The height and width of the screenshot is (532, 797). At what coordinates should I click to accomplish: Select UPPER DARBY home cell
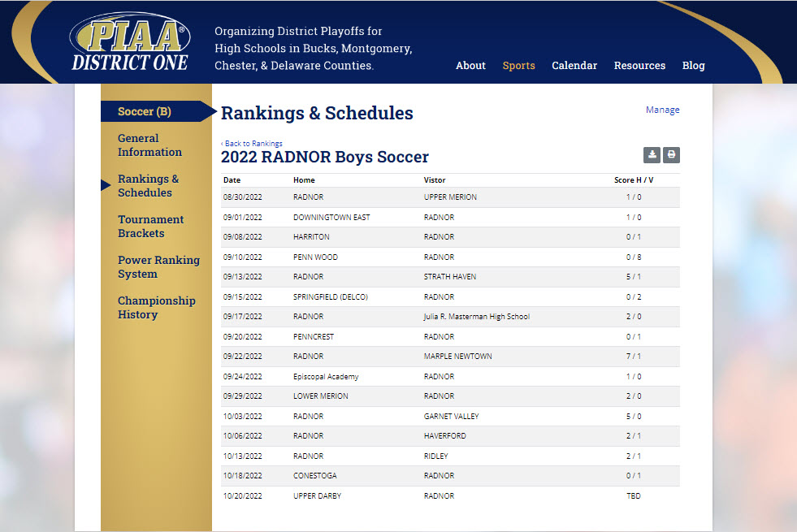click(x=317, y=496)
